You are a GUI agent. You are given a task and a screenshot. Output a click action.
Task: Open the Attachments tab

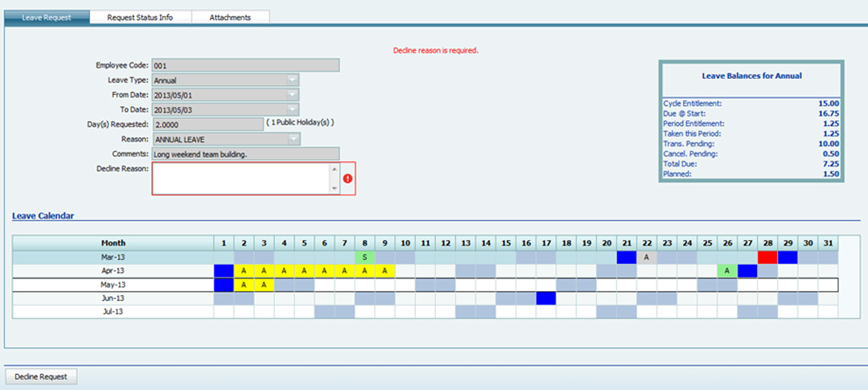point(230,17)
